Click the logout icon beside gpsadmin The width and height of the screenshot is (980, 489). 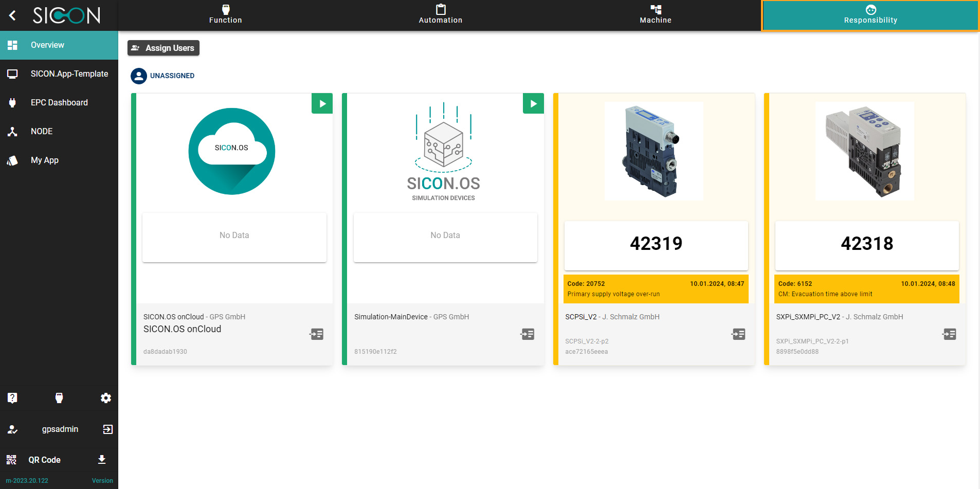coord(107,429)
